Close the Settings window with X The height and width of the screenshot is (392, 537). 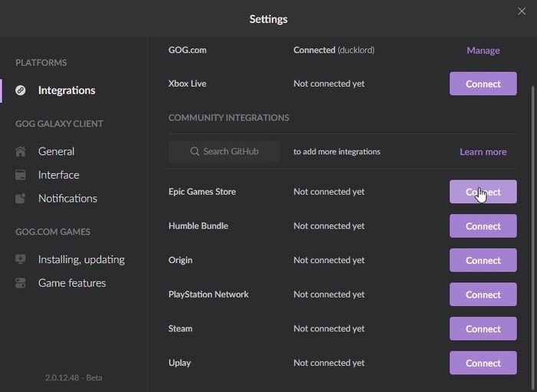[522, 12]
